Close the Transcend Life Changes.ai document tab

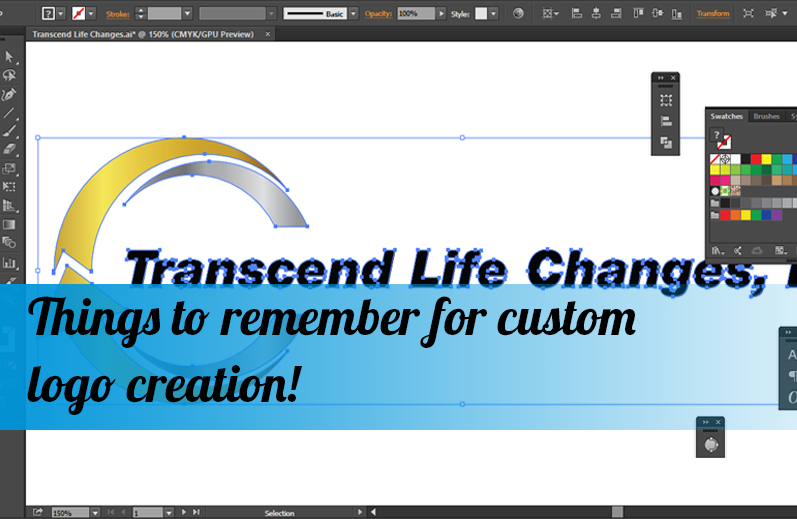(x=268, y=34)
